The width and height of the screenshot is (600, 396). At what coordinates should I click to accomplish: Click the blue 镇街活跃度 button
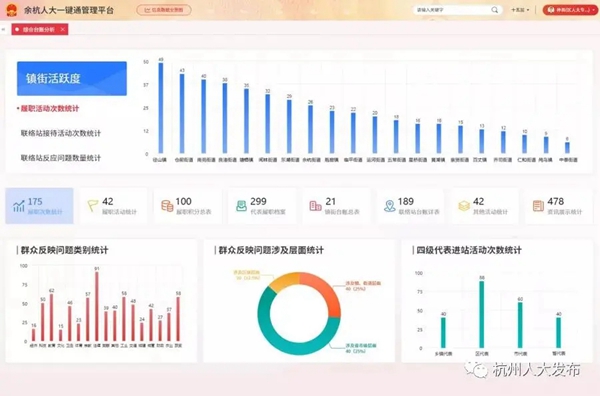tap(72, 78)
